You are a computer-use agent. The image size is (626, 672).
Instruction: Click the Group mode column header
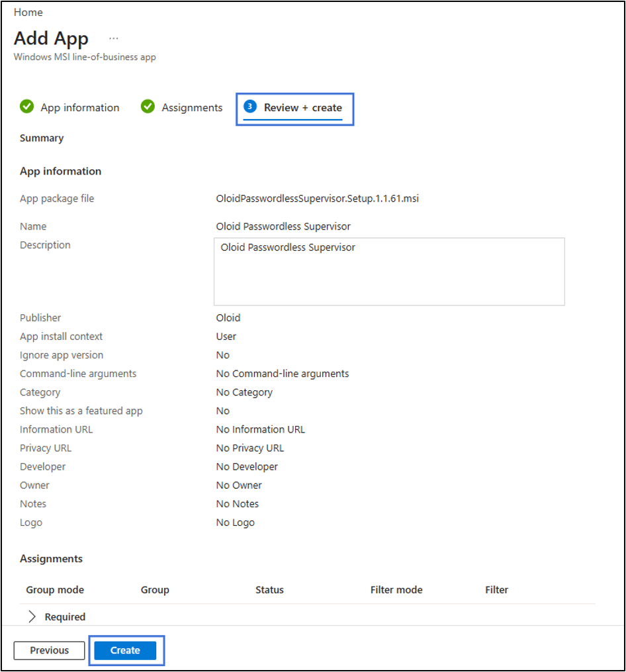[x=55, y=590]
